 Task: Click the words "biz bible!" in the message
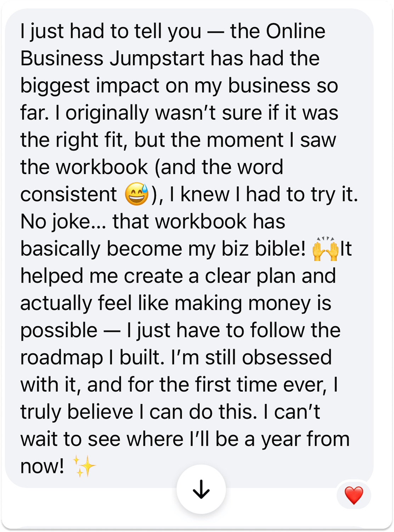pos(263,249)
